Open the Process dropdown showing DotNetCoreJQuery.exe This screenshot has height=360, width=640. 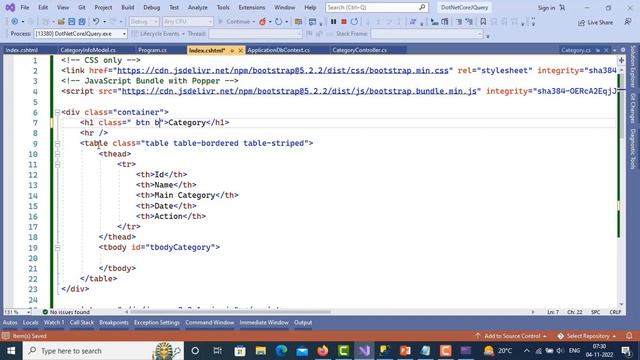(81, 33)
